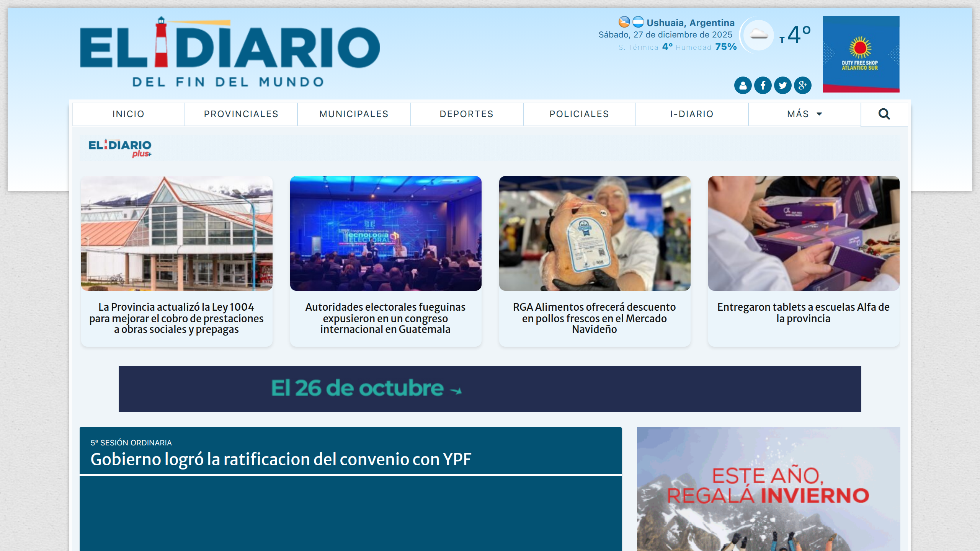Open the search magnifier icon
This screenshot has width=980, height=551.
click(x=884, y=114)
